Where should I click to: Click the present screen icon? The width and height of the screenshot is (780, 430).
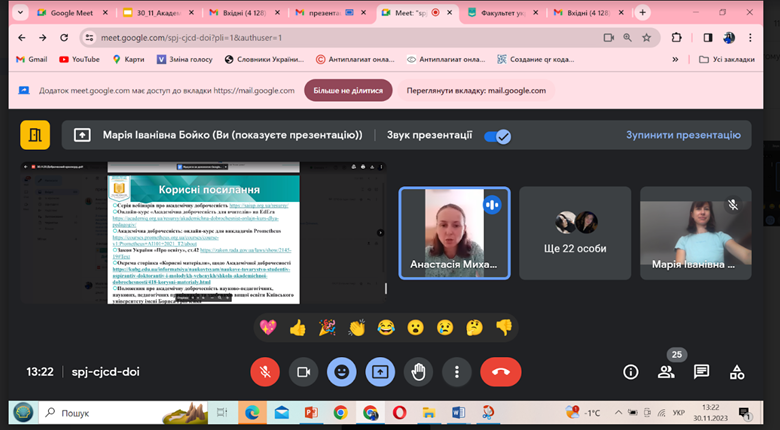(x=380, y=371)
